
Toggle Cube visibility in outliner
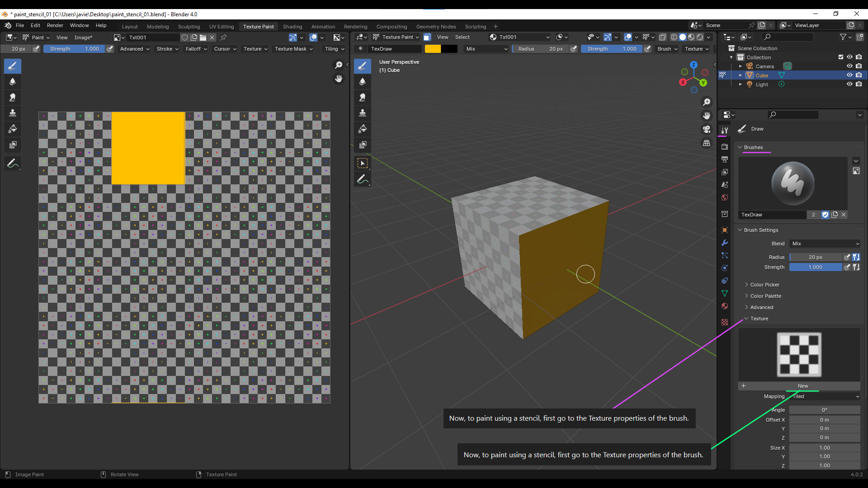pyautogui.click(x=849, y=75)
